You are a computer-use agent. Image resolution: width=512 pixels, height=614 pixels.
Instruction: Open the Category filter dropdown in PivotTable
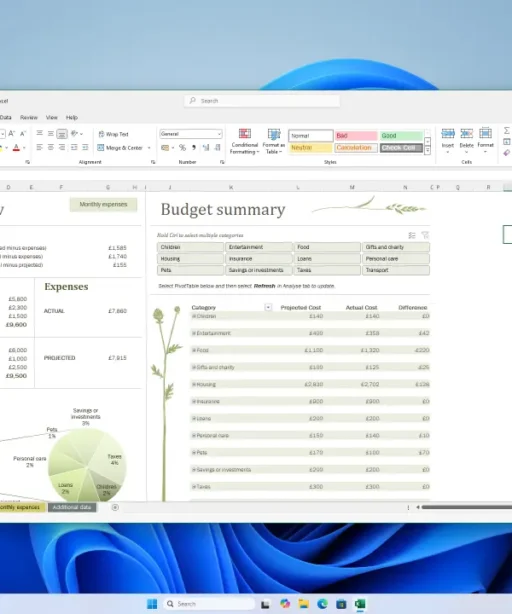click(268, 307)
